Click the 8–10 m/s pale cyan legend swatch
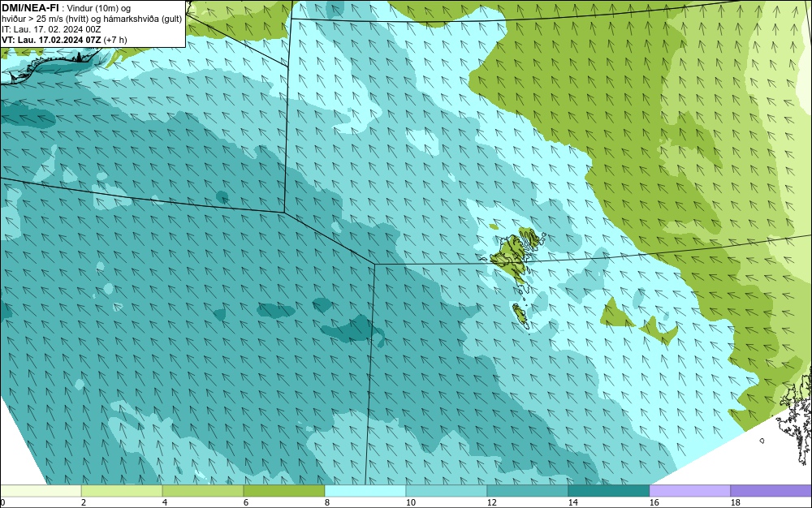 coord(365,491)
